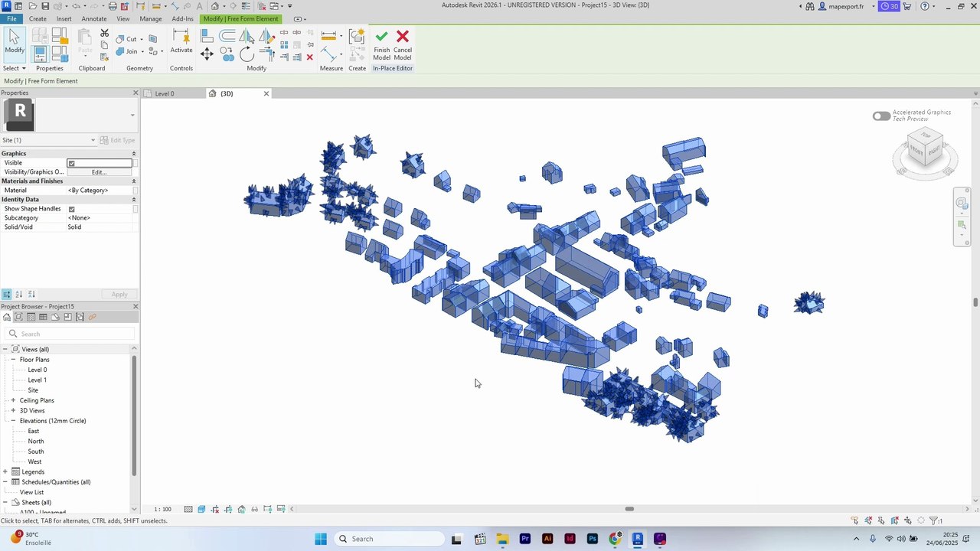Toggle the Accelerated Graphics Tech Preview switch

tap(881, 116)
